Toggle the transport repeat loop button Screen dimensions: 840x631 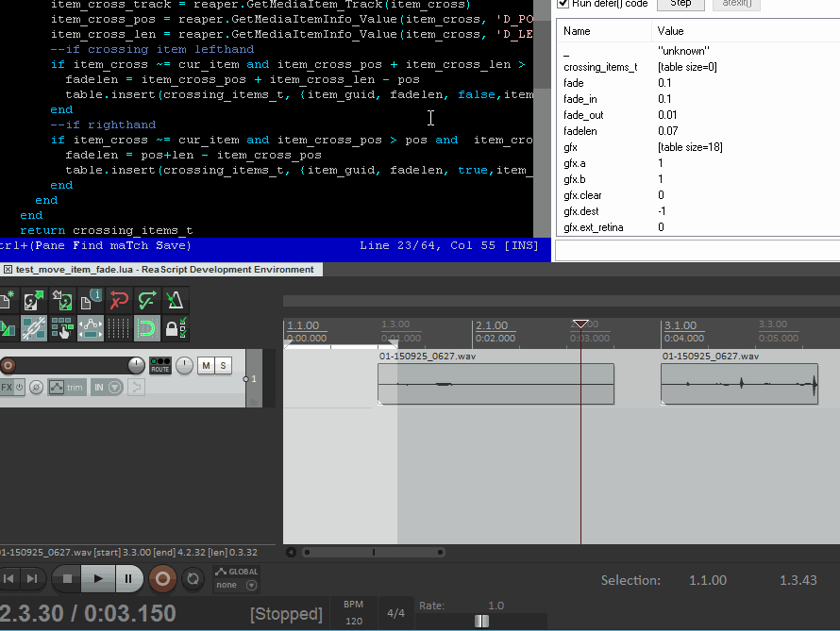pyautogui.click(x=193, y=578)
